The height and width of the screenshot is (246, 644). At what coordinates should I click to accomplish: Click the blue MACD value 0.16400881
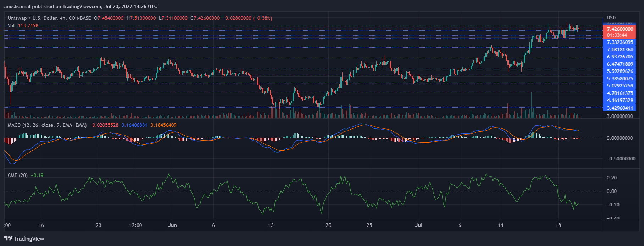[134, 125]
